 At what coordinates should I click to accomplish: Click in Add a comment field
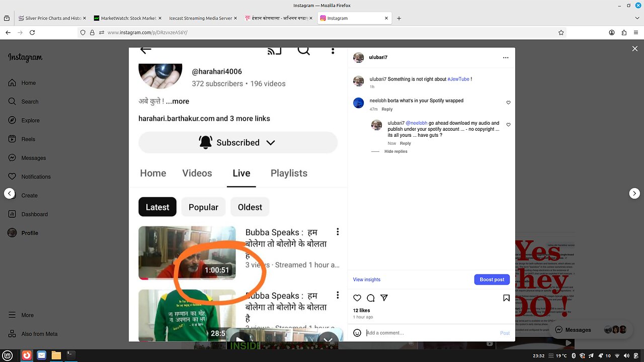pyautogui.click(x=431, y=333)
